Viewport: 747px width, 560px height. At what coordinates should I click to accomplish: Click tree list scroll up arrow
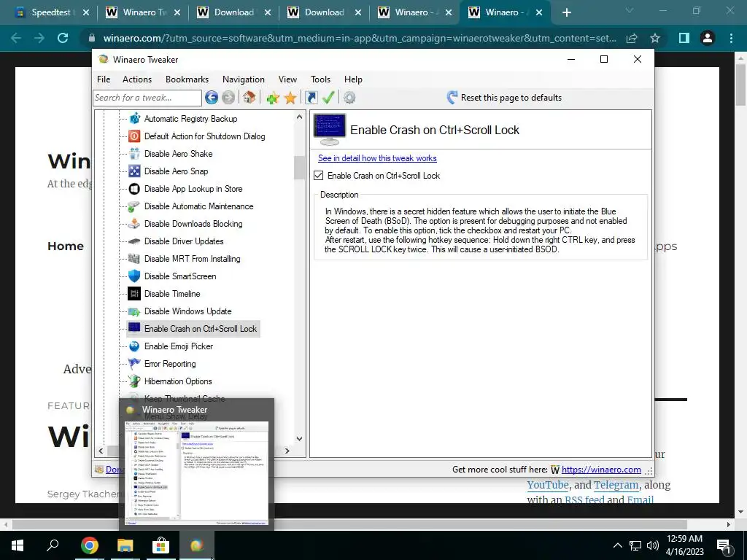tap(299, 117)
